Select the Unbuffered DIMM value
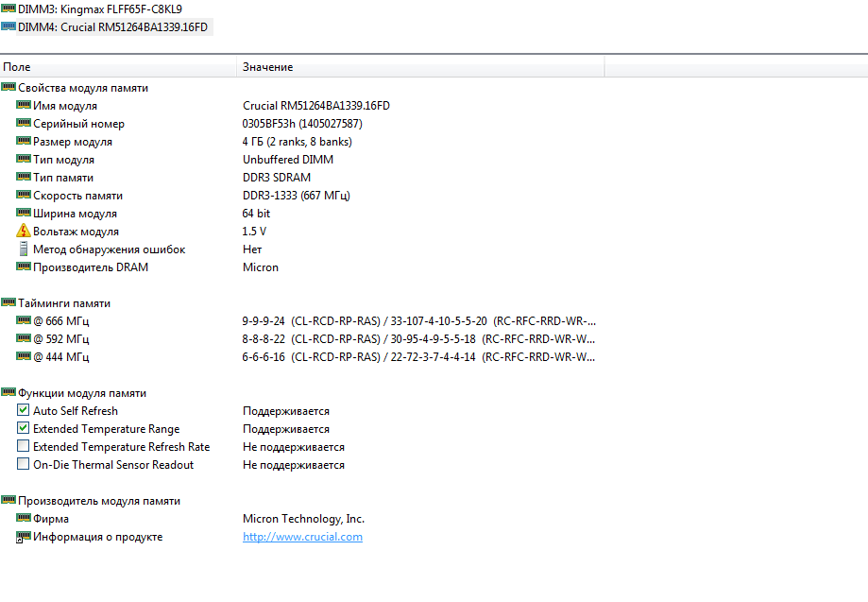 coord(288,160)
